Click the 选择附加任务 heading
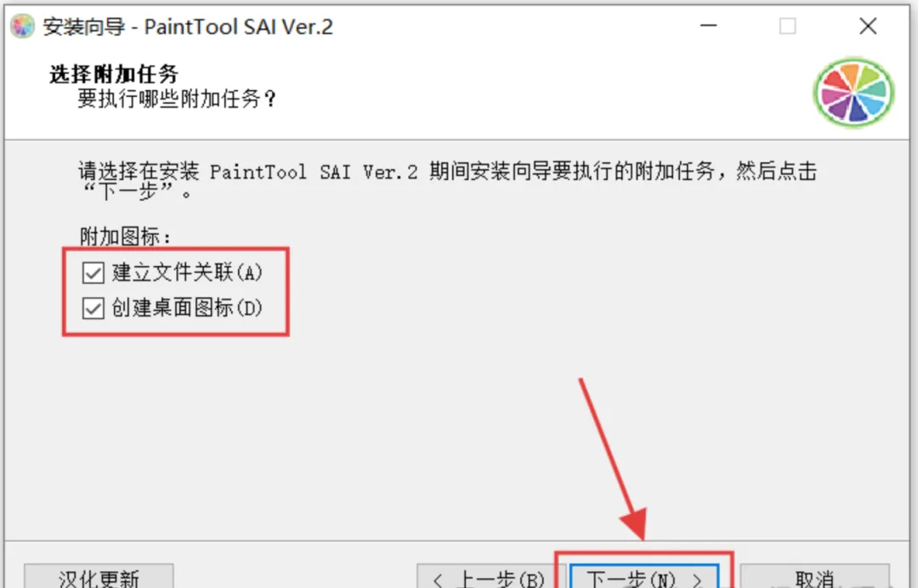This screenshot has width=918, height=588. point(114,74)
